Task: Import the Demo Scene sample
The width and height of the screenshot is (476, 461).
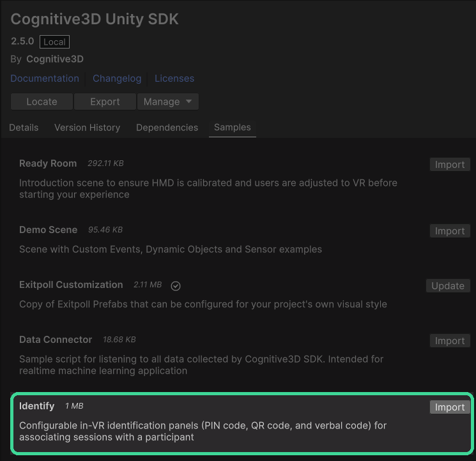Action: 450,230
